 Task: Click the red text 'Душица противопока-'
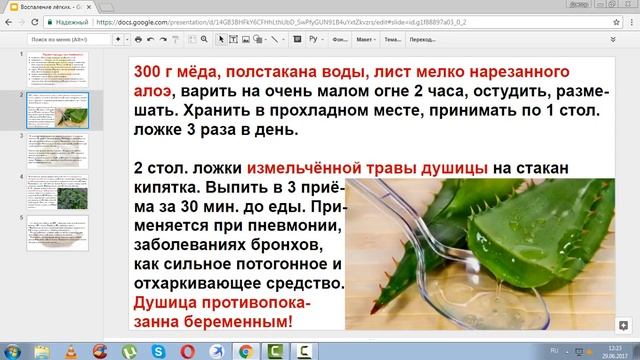coord(222,303)
